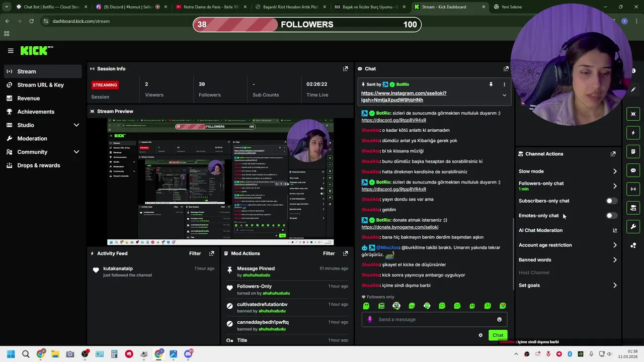Screen dimensions: 644x362
Task: Click the three-dots cluster icon on right rail
Action: pyautogui.click(x=633, y=245)
